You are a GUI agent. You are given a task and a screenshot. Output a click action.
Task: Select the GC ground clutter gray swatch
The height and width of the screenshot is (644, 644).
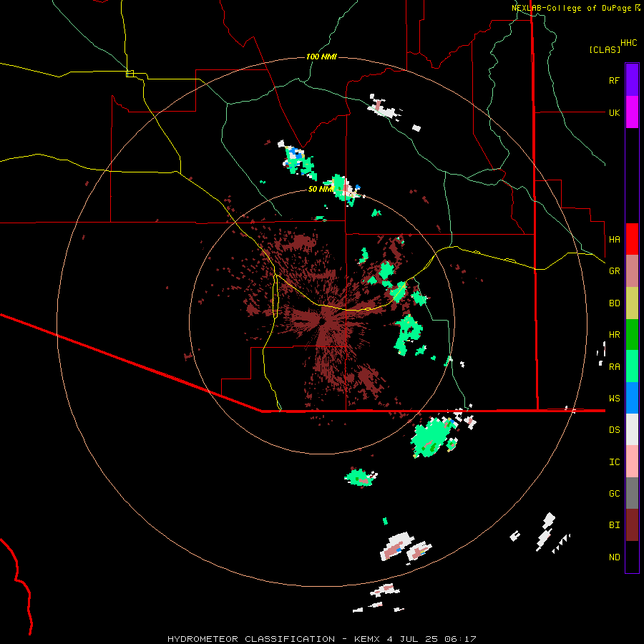tap(632, 493)
